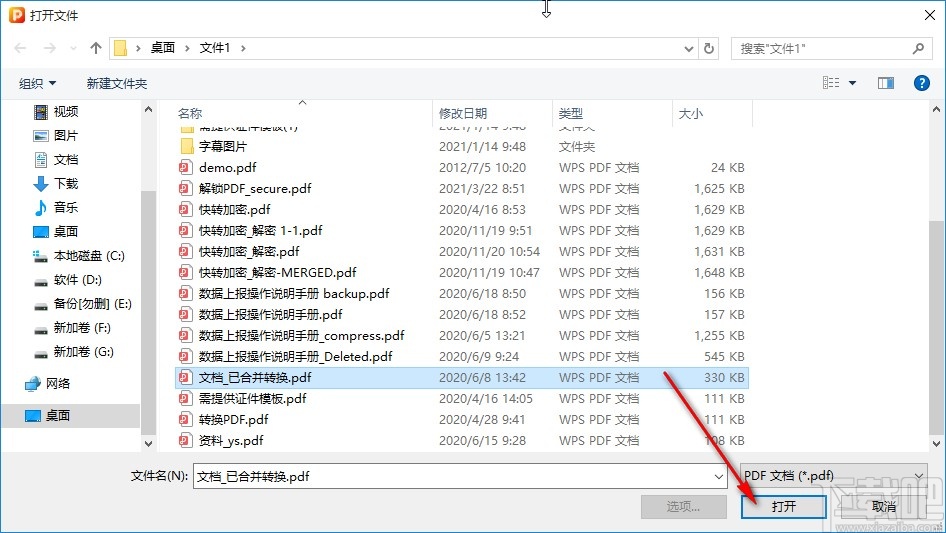Select file 解锁PDF_secure.pdf
The height and width of the screenshot is (533, 946).
pyautogui.click(x=462, y=189)
